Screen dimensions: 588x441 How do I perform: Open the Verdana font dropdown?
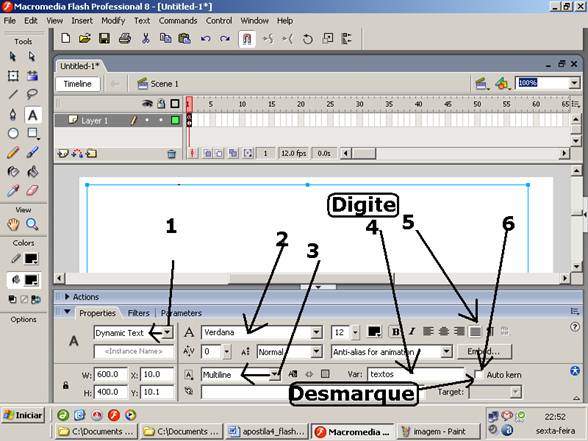316,332
